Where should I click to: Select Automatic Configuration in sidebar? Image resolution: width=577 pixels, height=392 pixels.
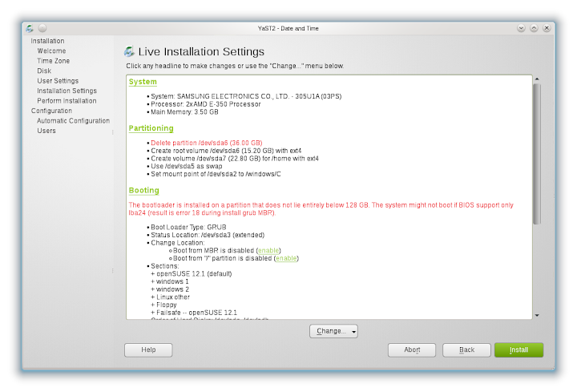pyautogui.click(x=73, y=121)
